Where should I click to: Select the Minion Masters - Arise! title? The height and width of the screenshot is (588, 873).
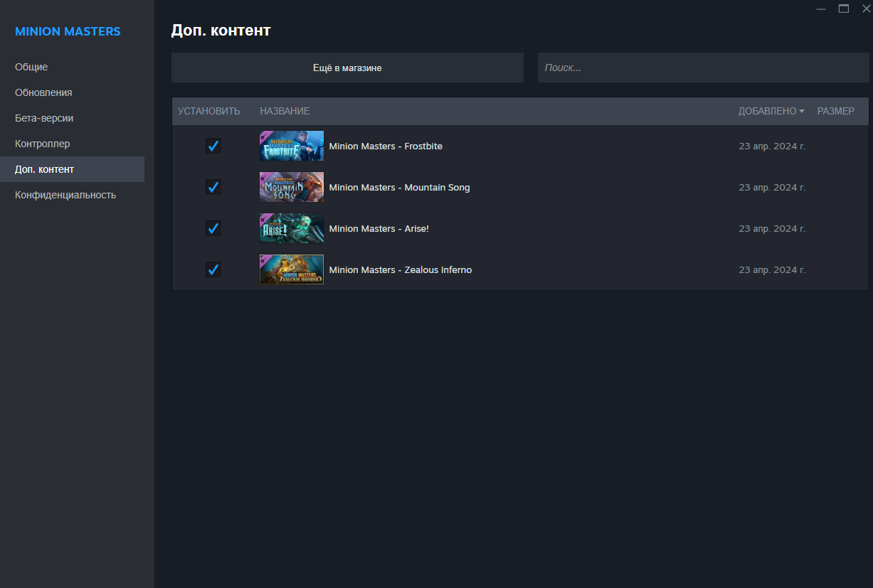click(379, 228)
